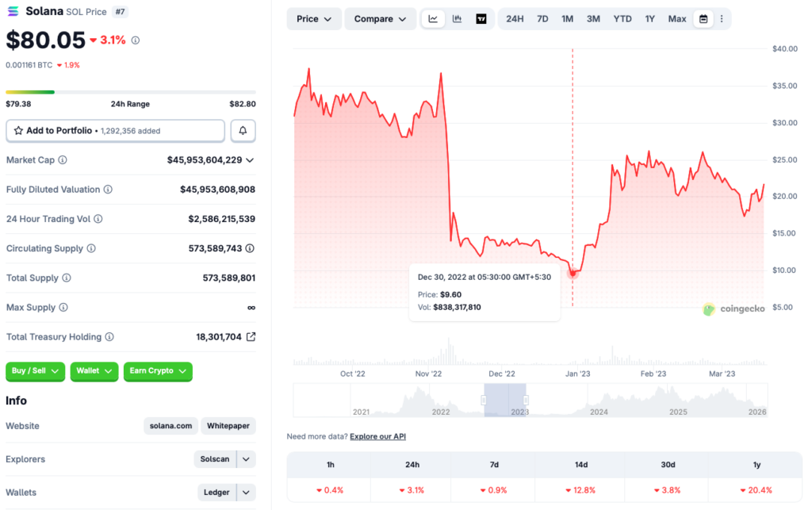Expand the Market Cap value chevron
The image size is (812, 510).
(250, 160)
